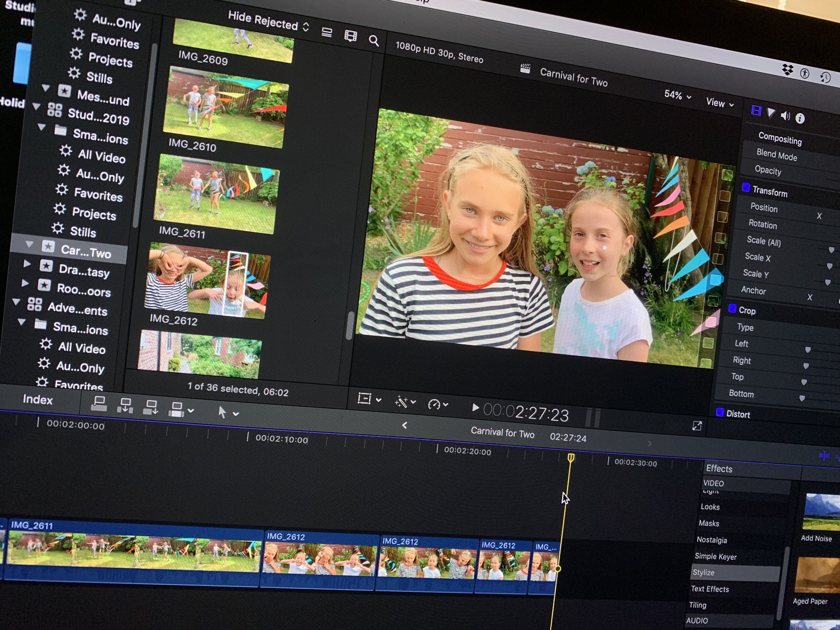This screenshot has width=840, height=630.
Task: Toggle browser list view icon
Action: point(327,33)
